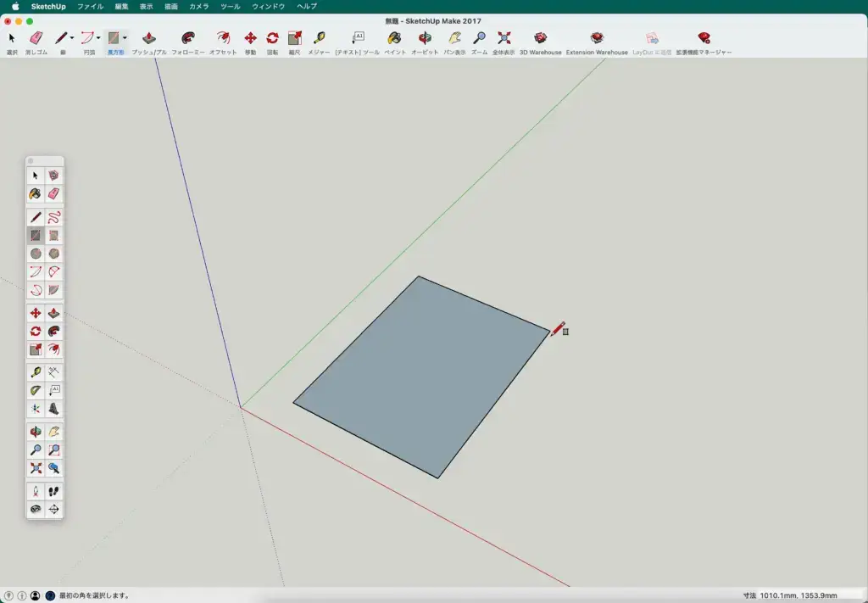Open the ウィンドウ menu

click(269, 7)
